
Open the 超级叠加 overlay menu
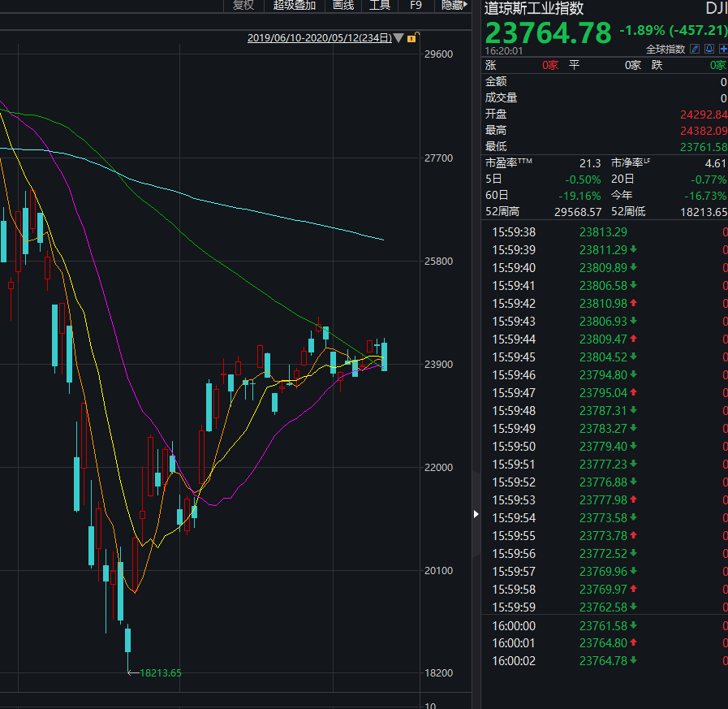coord(295,5)
